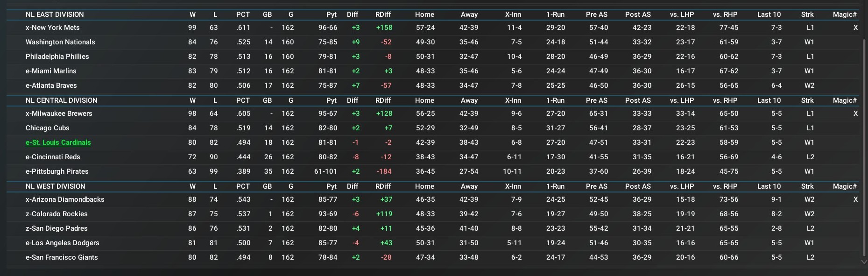This screenshot has height=276, width=868.
Task: Click the vertical scrollbar beside the standings
Action: click(864, 140)
